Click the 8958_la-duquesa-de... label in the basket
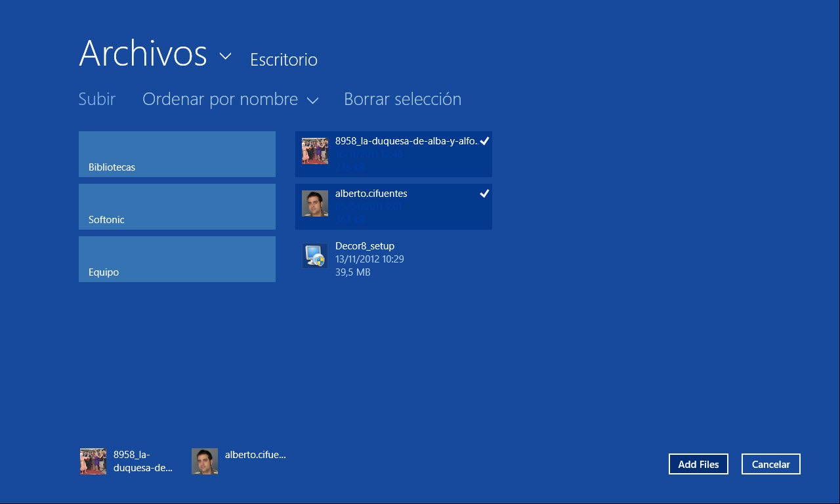840x504 pixels. coord(143,461)
